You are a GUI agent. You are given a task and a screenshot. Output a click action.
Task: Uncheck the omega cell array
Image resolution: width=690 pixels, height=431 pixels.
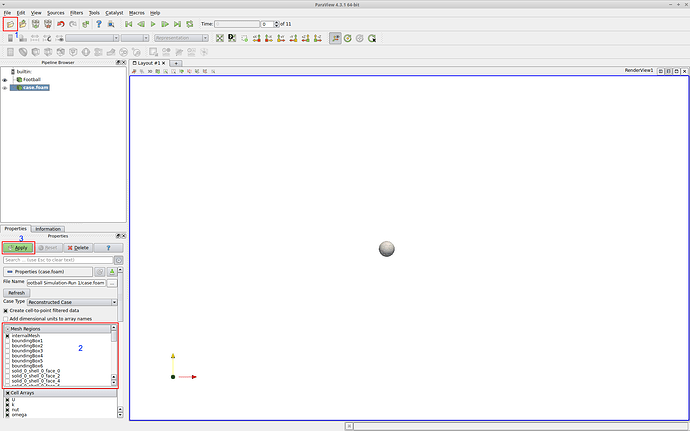pos(7,415)
